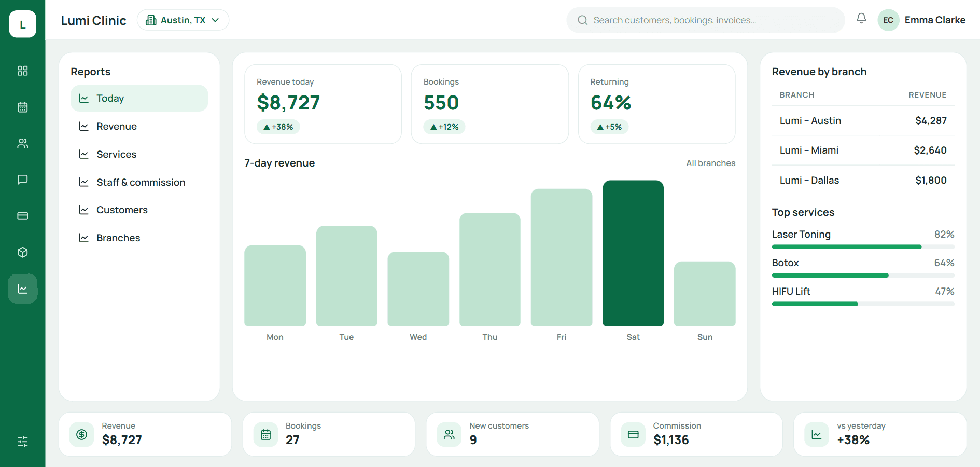Image resolution: width=980 pixels, height=467 pixels.
Task: Select the Mon bar in revenue chart
Action: point(275,286)
